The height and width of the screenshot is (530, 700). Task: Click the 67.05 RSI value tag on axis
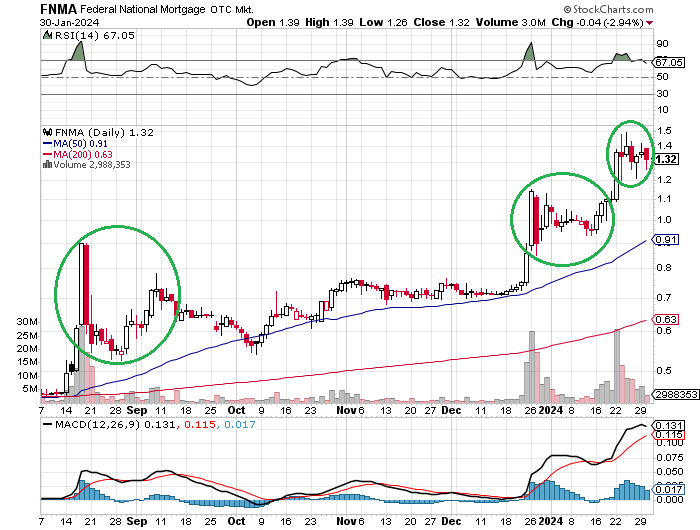point(669,63)
